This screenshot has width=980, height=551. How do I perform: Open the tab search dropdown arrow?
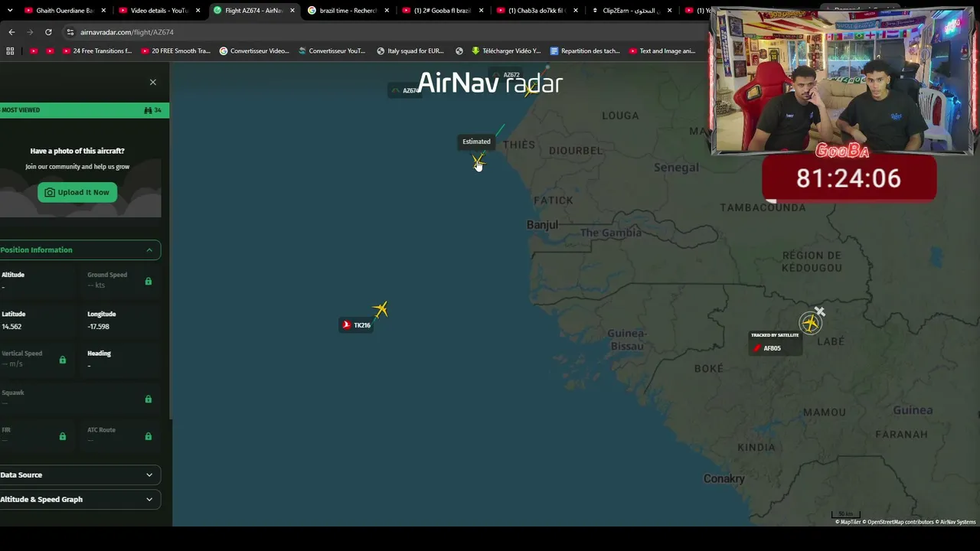pos(10,11)
